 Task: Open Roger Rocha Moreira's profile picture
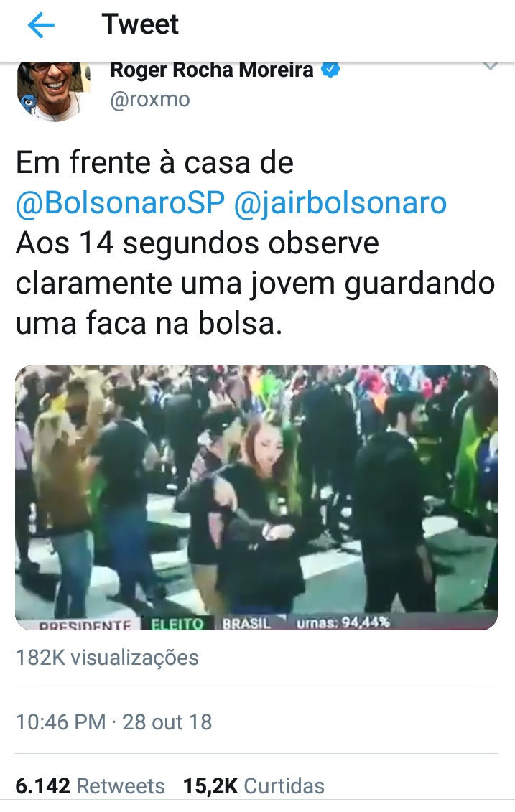(54, 92)
